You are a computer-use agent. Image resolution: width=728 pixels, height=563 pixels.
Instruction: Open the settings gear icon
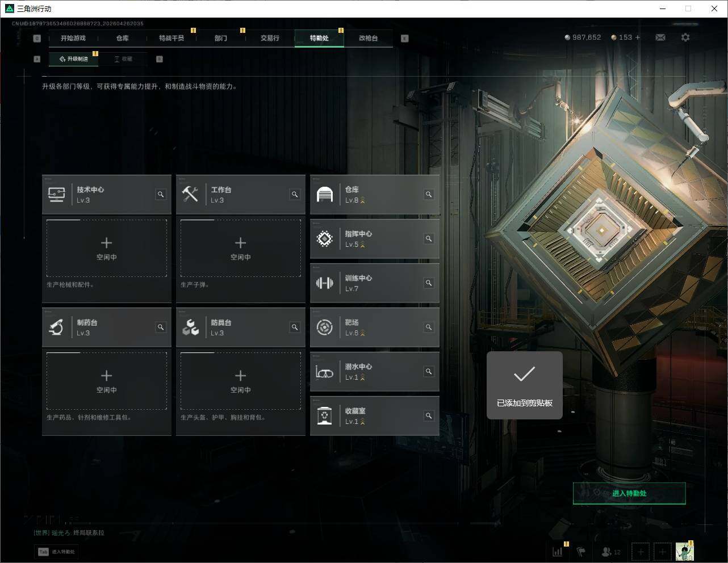pos(685,37)
